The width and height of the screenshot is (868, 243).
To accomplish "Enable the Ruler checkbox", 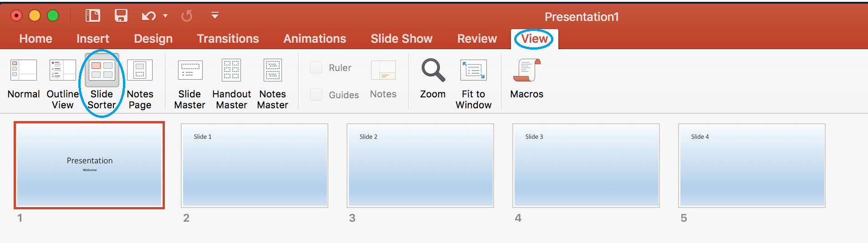I will coord(316,67).
